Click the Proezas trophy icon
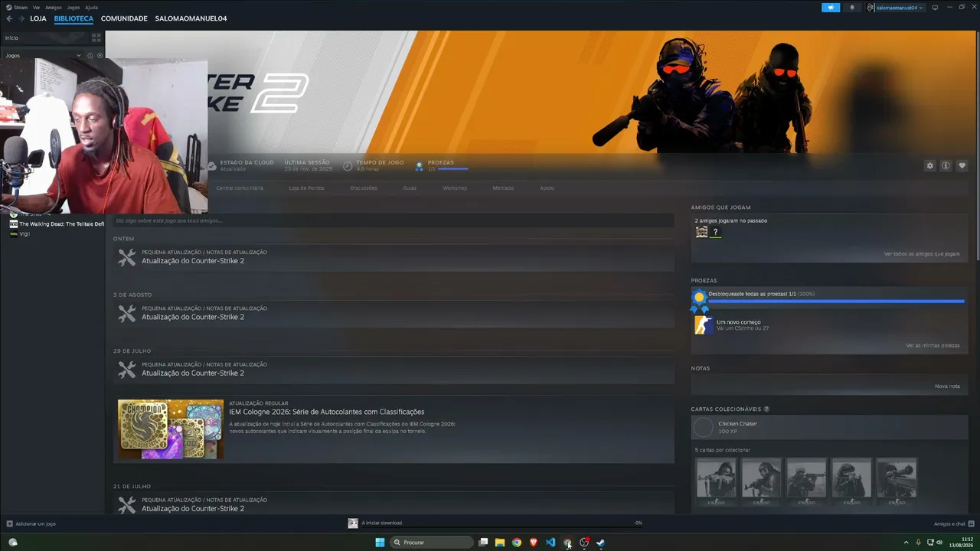Screen dimensions: 980x551 point(419,165)
